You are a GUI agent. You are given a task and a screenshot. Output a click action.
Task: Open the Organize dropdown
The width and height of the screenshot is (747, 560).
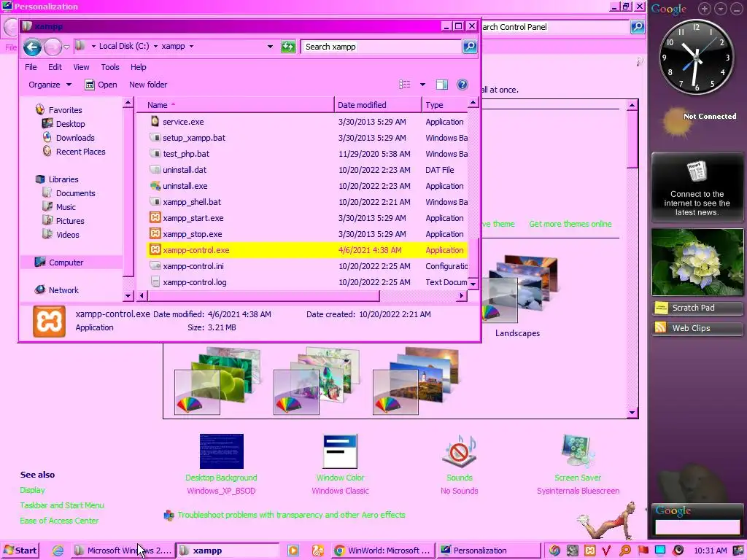coord(50,85)
